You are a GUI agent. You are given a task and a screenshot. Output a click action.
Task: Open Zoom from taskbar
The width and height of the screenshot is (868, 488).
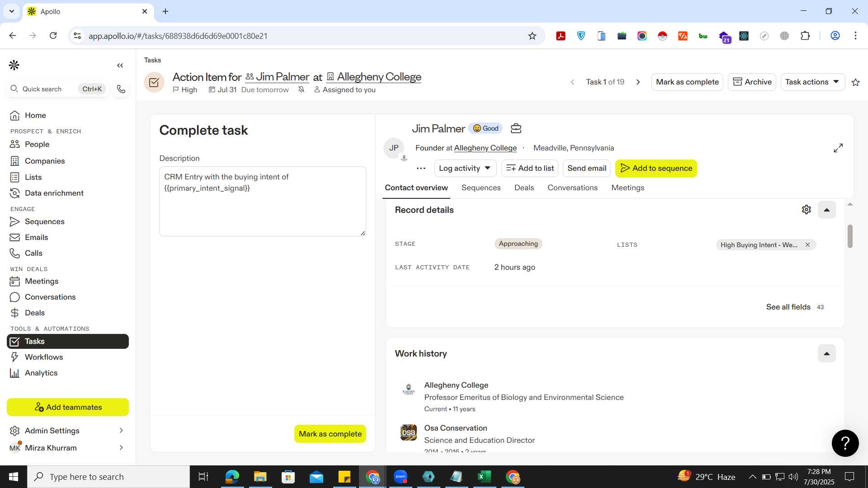point(401,477)
